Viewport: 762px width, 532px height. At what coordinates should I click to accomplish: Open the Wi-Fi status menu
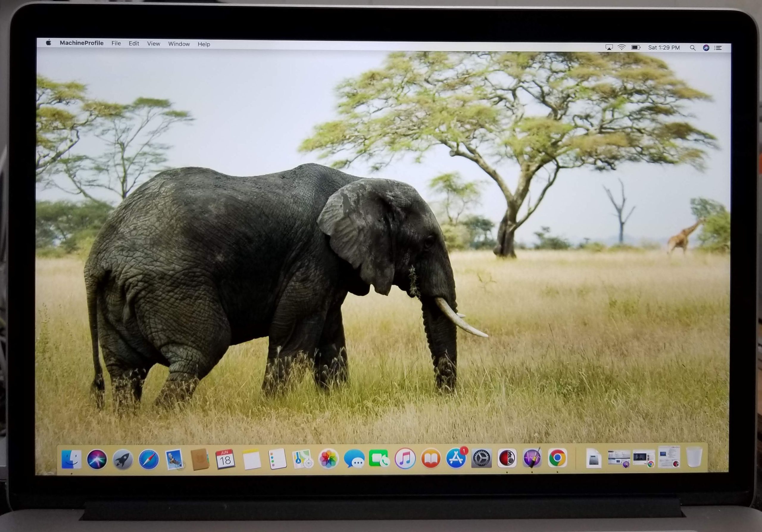[x=622, y=47]
